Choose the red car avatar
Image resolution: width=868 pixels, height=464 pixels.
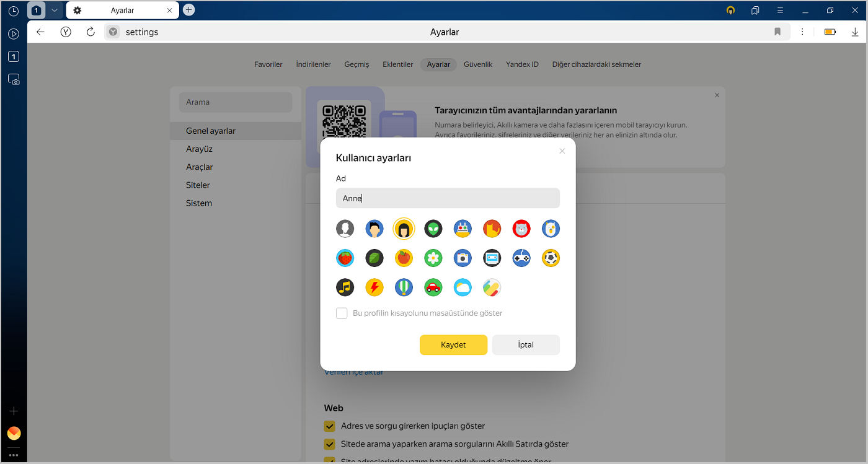[433, 287]
